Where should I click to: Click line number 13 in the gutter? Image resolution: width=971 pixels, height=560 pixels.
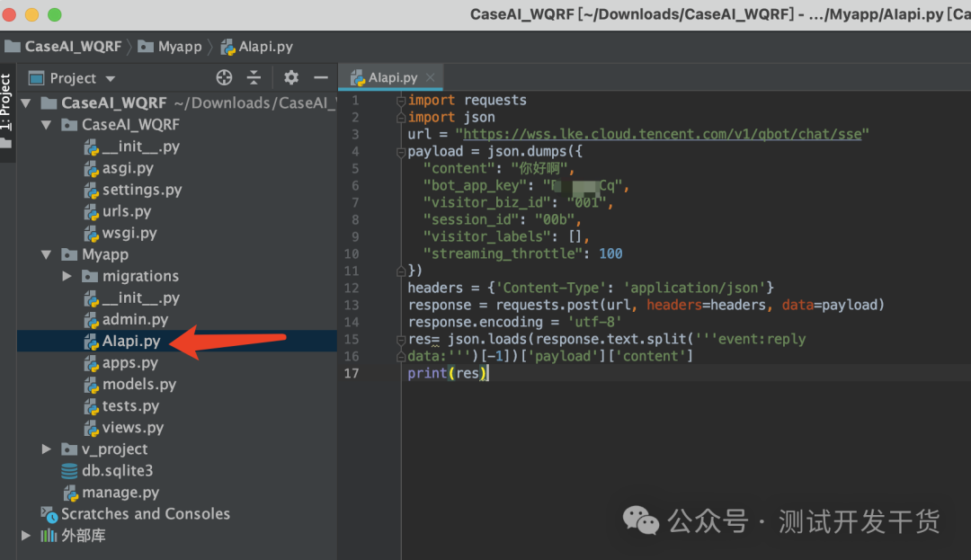tap(352, 305)
